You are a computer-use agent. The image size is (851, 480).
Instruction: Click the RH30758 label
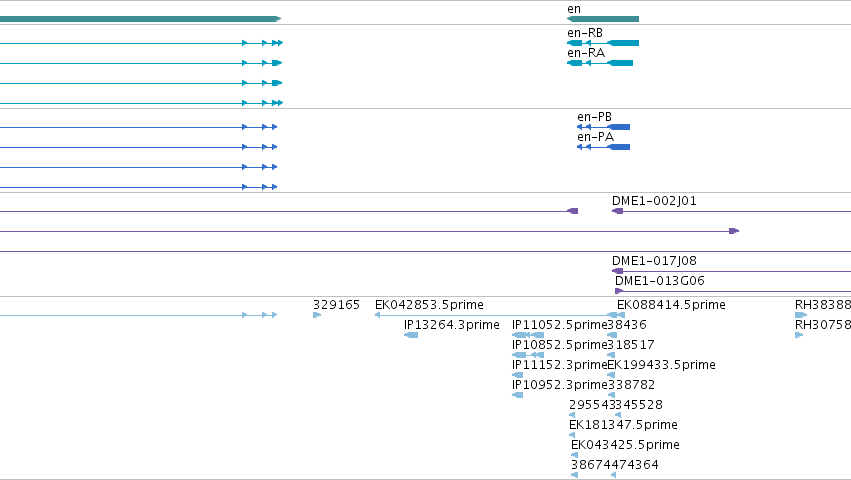point(823,325)
